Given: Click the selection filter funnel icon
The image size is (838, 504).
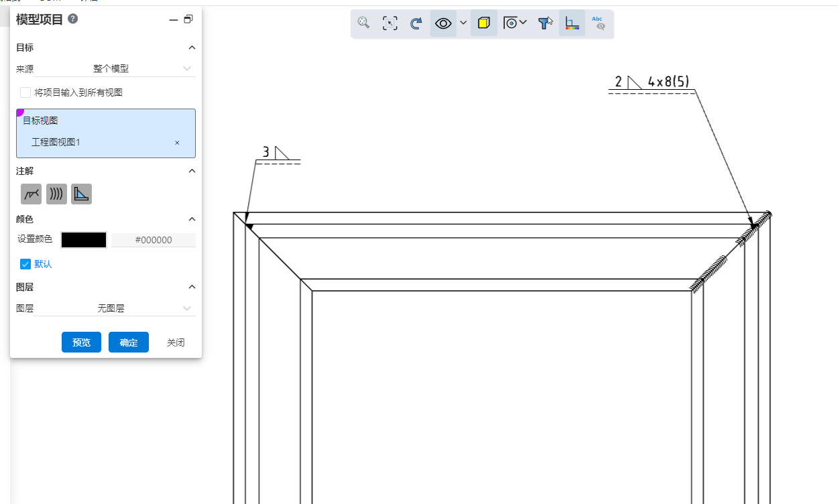Looking at the screenshot, I should (546, 23).
